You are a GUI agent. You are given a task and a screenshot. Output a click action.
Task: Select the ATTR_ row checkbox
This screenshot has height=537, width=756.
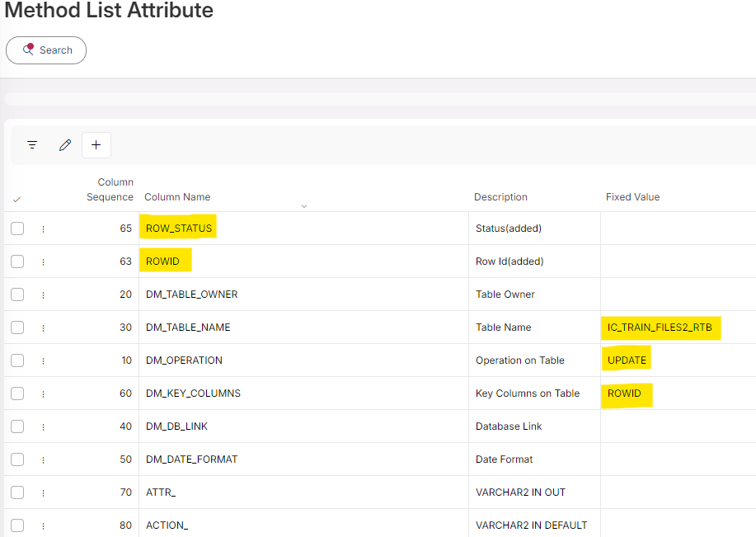pyautogui.click(x=17, y=492)
